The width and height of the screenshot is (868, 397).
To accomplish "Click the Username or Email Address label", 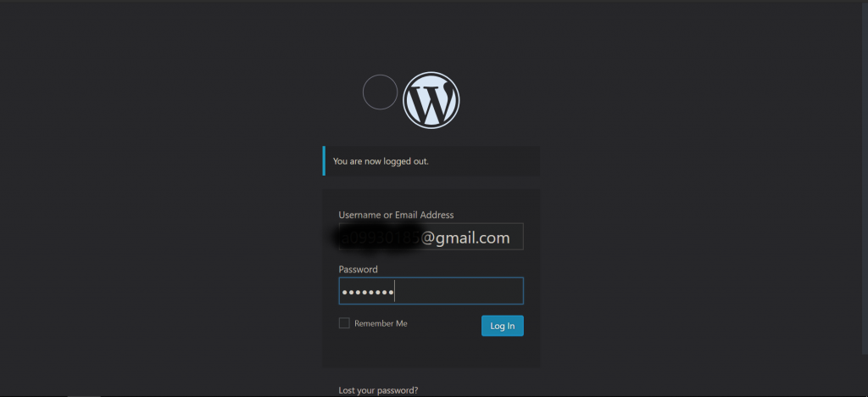I will [397, 215].
